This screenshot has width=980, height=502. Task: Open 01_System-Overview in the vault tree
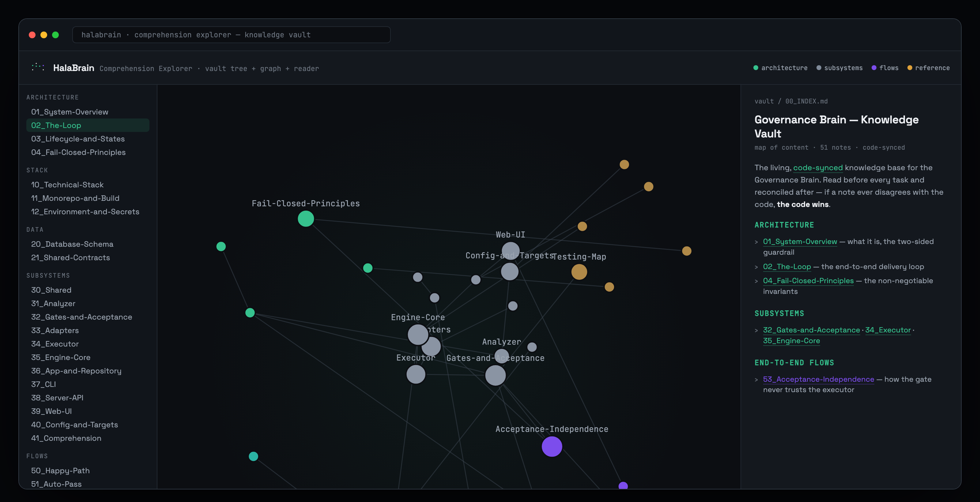click(88, 112)
